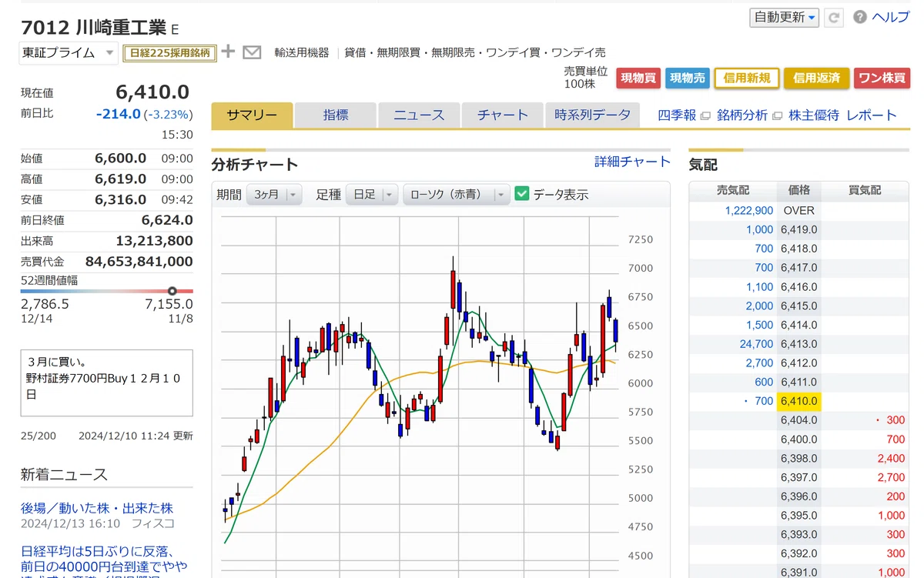Image resolution: width=924 pixels, height=578 pixels.
Task: Switch to the サマリー tab
Action: (x=252, y=115)
